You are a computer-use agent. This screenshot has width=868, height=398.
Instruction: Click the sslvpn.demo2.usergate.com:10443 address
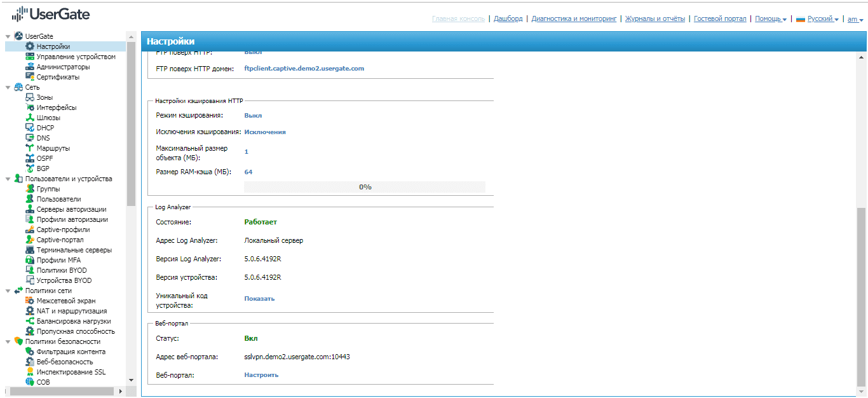[297, 357]
